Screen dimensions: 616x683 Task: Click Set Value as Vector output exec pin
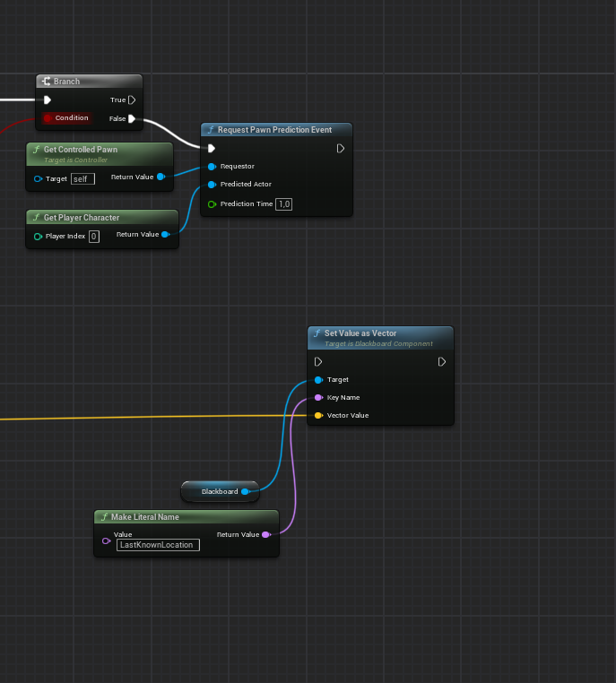click(x=442, y=362)
